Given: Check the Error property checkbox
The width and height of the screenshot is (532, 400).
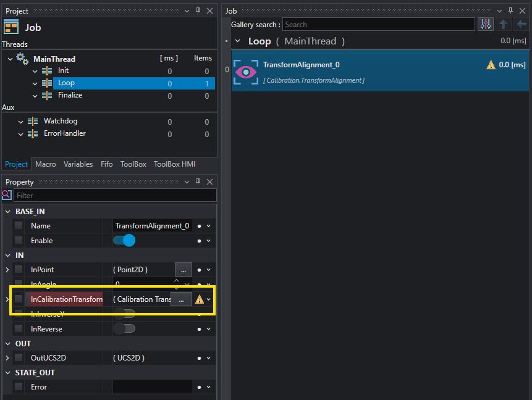Looking at the screenshot, I should tap(19, 387).
